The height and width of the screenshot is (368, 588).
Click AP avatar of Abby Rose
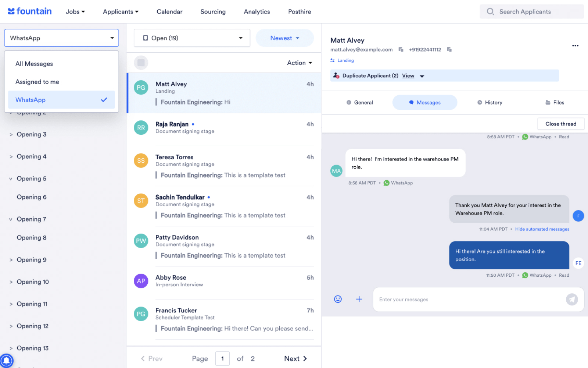click(x=141, y=281)
